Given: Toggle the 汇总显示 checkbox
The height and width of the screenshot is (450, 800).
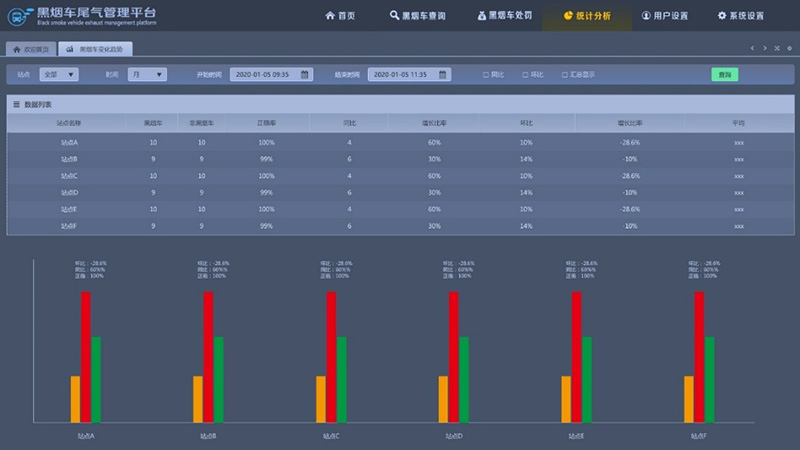Looking at the screenshot, I should [x=564, y=75].
